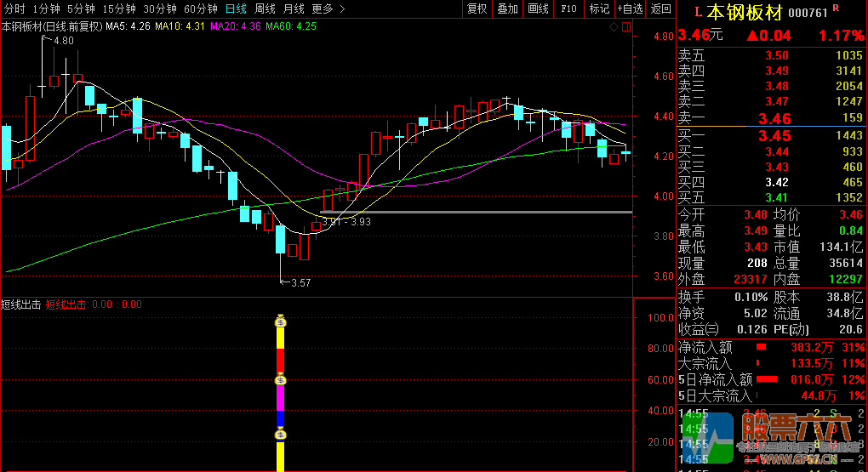This screenshot has width=868, height=472.
Task: Open the 画线 drawing tools menu
Action: pos(538,9)
